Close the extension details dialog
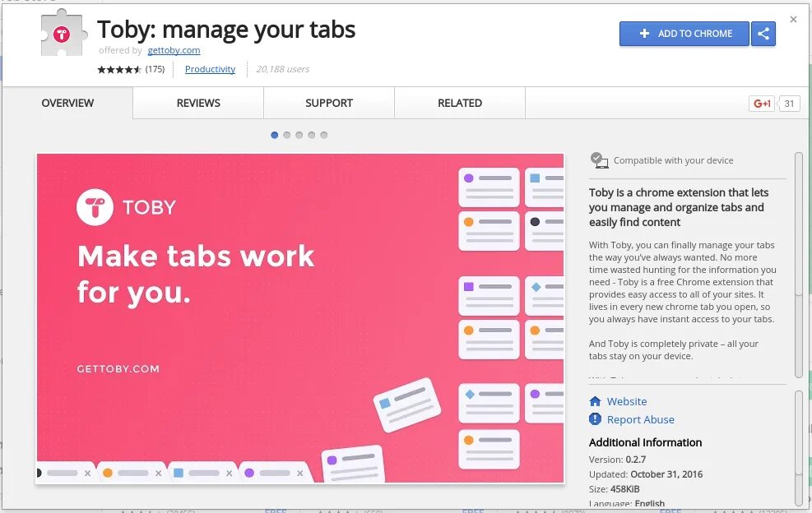Screen dimensions: 812x513 pos(793,20)
